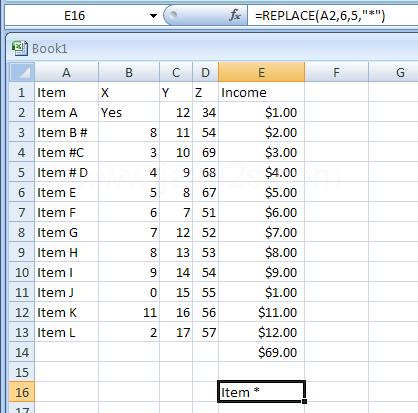The image size is (418, 413).
Task: Click the $69.00 total cell
Action: (262, 352)
